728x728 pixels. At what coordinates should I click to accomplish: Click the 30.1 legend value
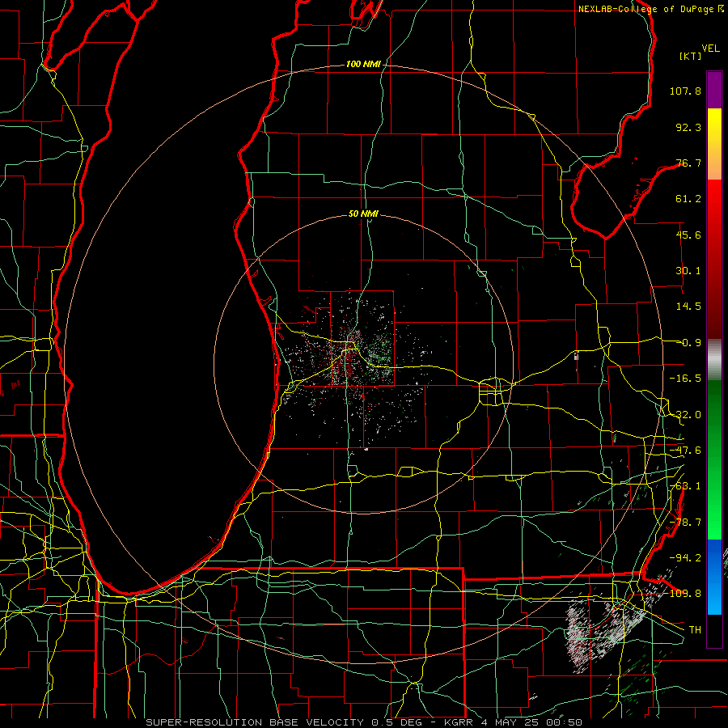point(688,271)
